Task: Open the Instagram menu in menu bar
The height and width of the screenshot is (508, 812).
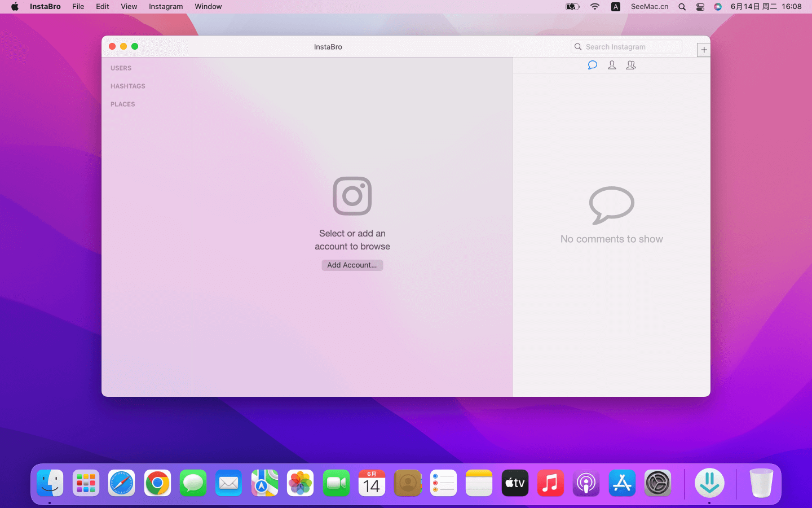Action: (x=166, y=7)
